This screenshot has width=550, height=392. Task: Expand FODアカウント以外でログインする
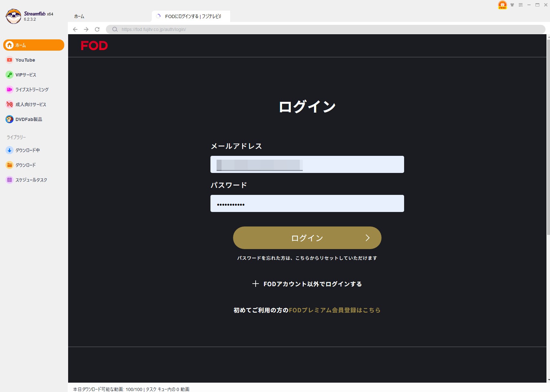pyautogui.click(x=307, y=284)
